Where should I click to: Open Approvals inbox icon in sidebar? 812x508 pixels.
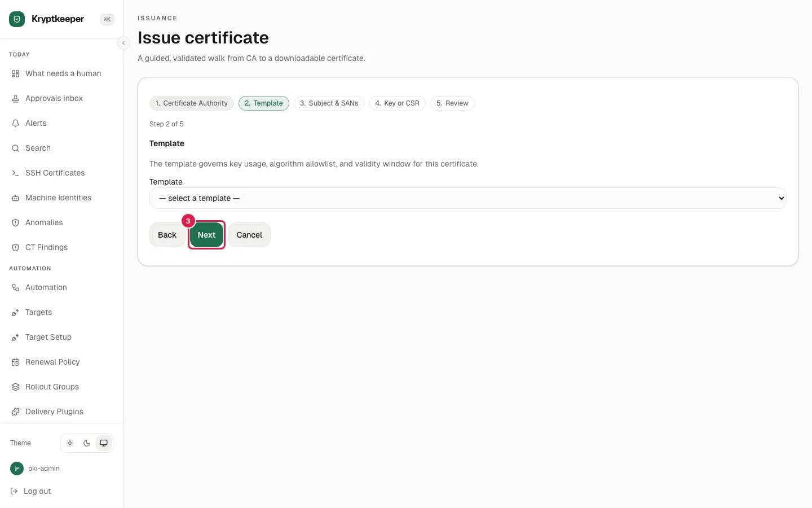[x=16, y=98]
